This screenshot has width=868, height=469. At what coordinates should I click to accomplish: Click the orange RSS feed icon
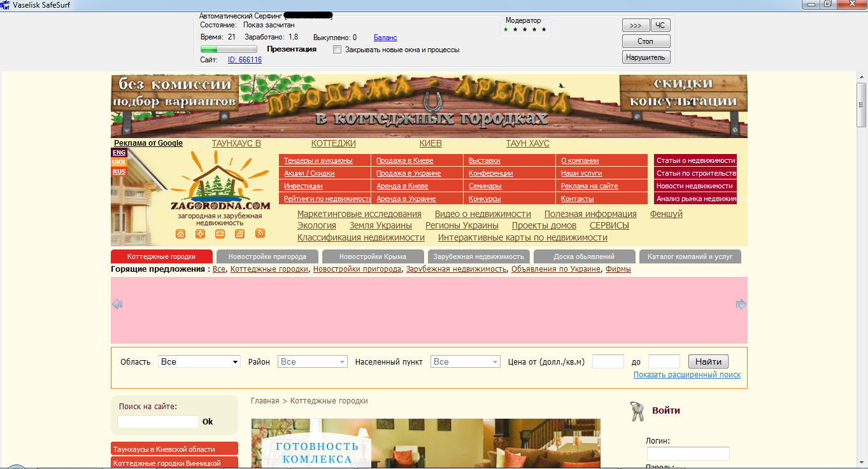(x=260, y=234)
